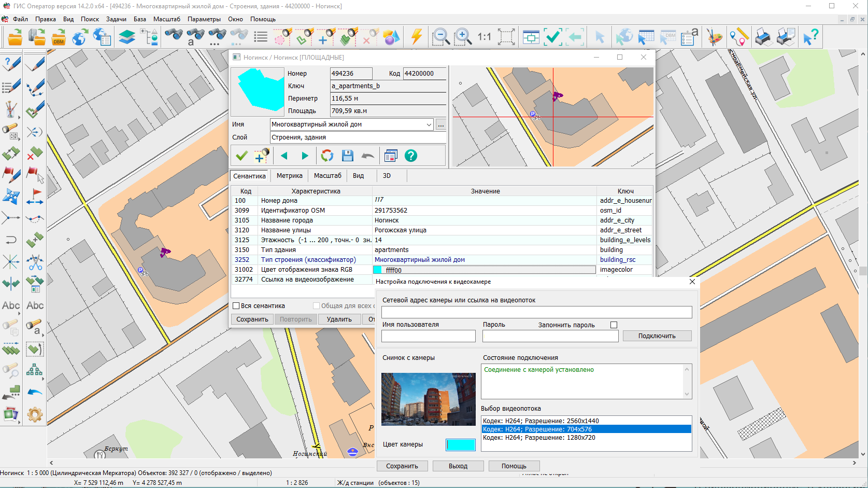Click the cyan 'Цвет камеры' color swatch

[x=460, y=444]
